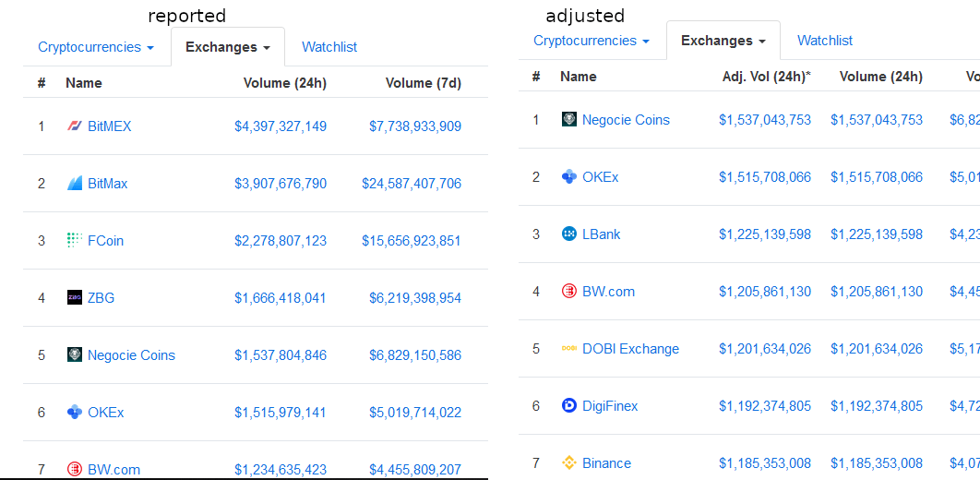Click the FCoin logo icon

(x=75, y=241)
